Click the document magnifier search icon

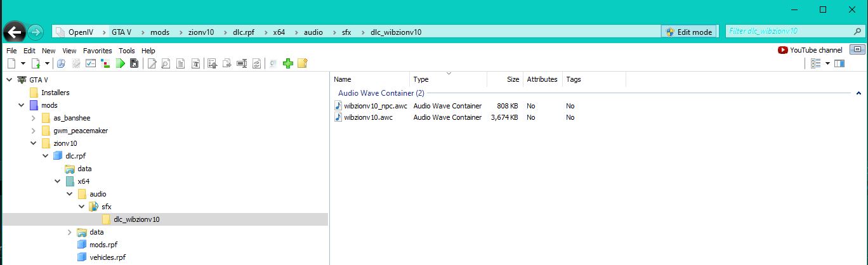pyautogui.click(x=166, y=63)
